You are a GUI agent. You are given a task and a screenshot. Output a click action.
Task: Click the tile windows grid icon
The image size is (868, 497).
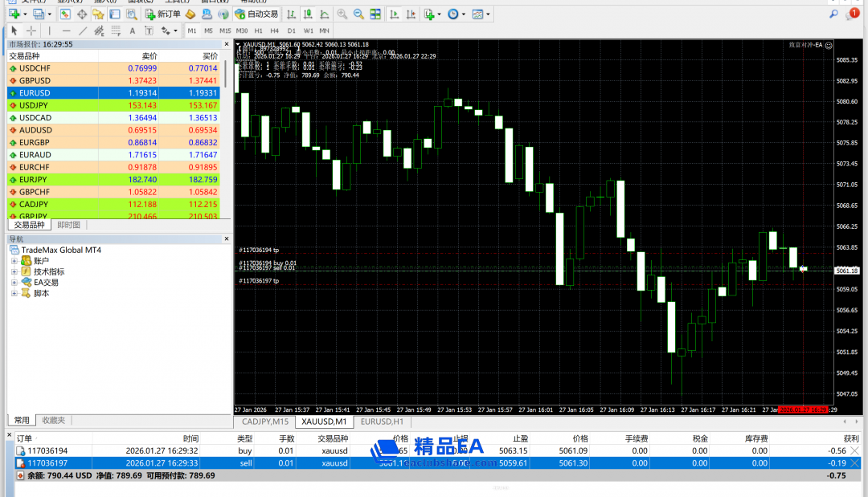point(375,14)
